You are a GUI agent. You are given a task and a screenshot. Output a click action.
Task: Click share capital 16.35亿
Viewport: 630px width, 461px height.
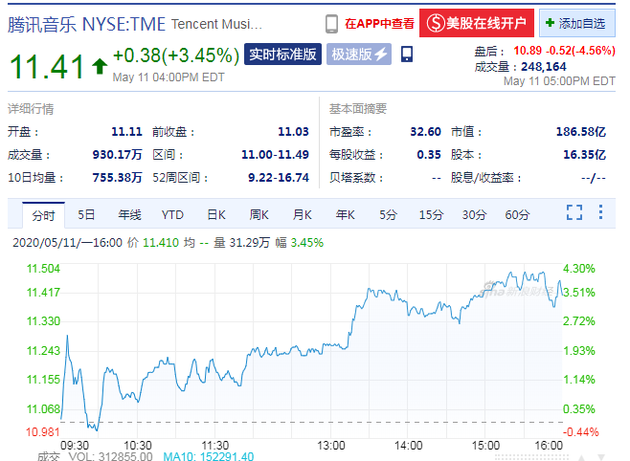click(585, 155)
